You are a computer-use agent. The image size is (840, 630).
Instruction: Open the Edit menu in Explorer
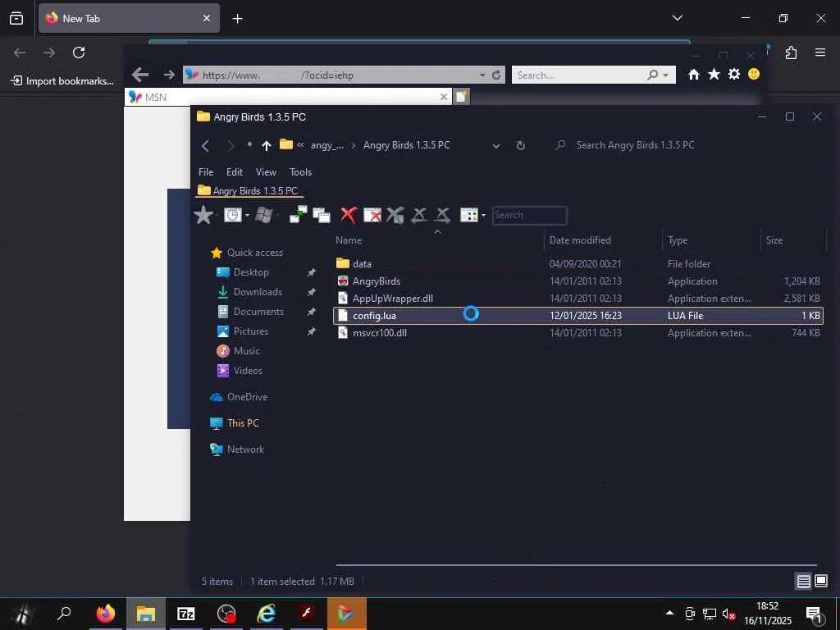click(234, 172)
